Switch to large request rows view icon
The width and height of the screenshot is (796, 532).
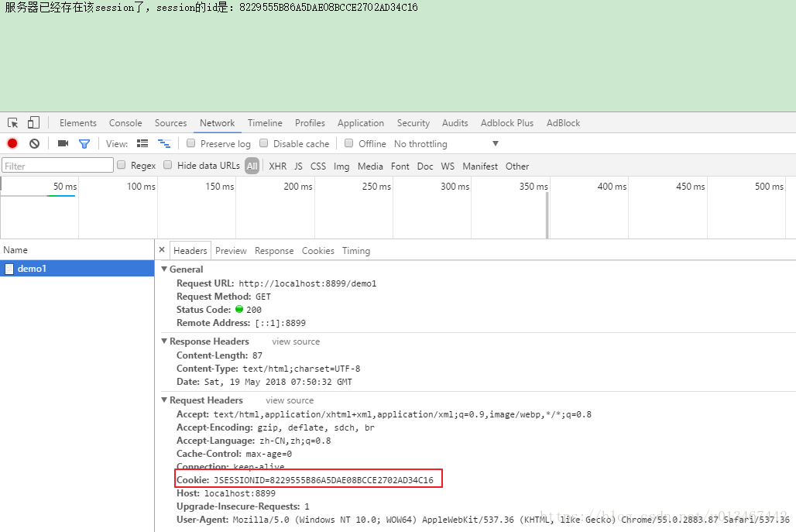point(142,144)
